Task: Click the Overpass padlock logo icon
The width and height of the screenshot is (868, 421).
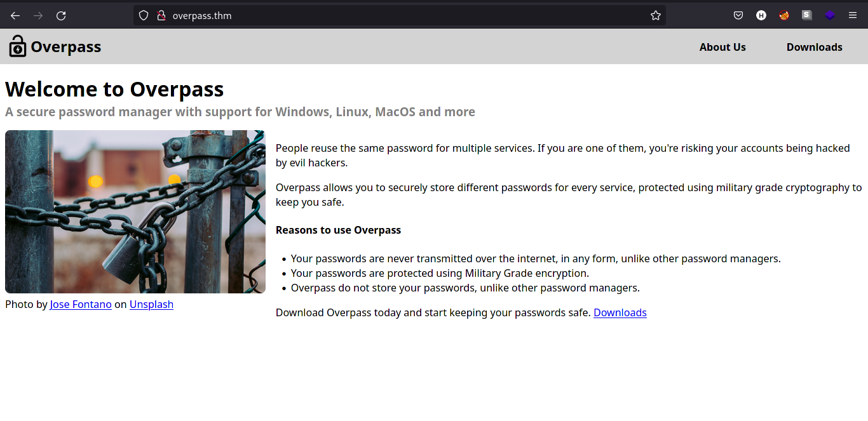Action: (x=17, y=46)
